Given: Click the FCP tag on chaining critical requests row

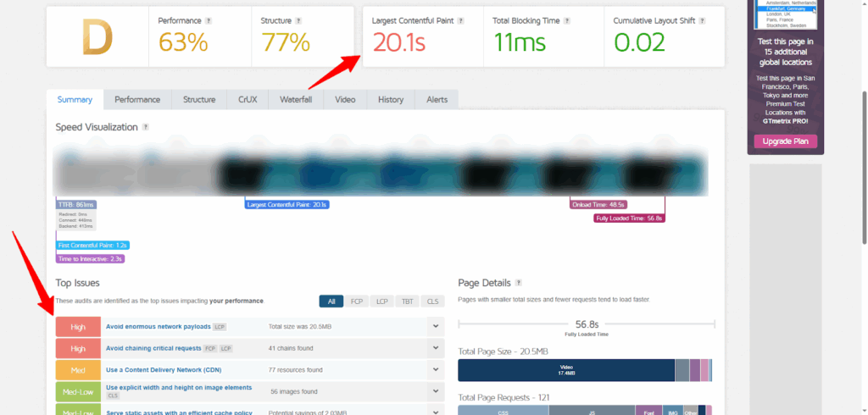Looking at the screenshot, I should pyautogui.click(x=210, y=348).
